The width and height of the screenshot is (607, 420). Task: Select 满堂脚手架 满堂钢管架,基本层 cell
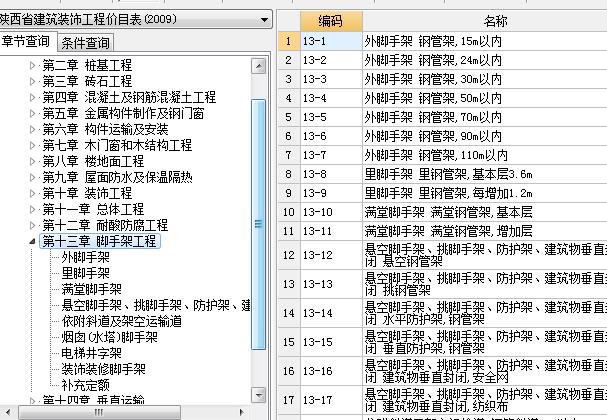coord(485,212)
